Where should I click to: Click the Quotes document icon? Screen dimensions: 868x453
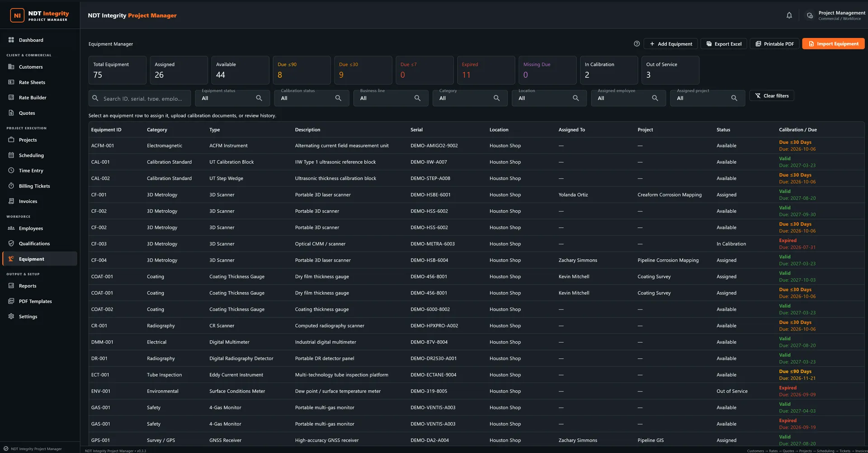tap(11, 113)
